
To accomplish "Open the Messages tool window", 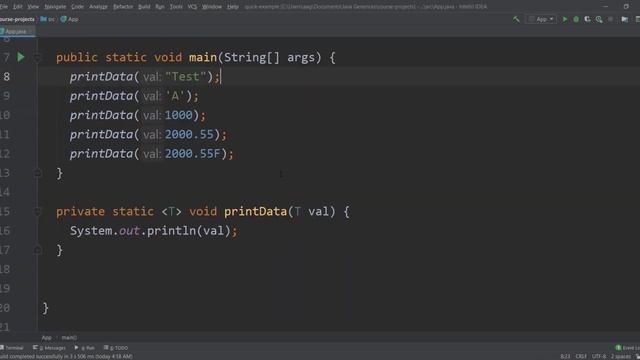I will 49,348.
